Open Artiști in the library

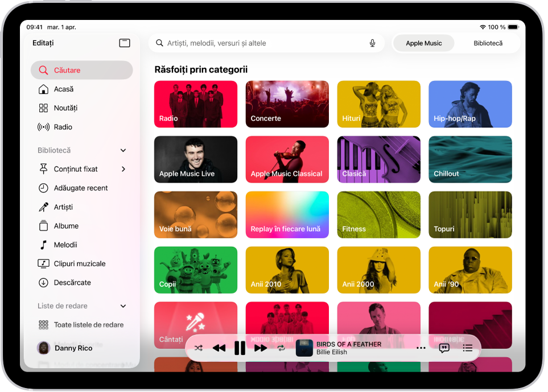82,207
